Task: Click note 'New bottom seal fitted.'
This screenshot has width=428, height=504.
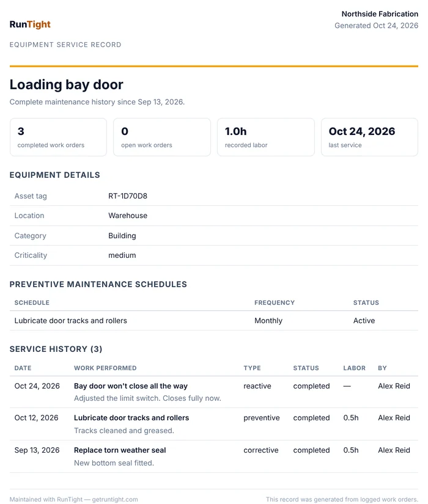Action: pos(114,463)
